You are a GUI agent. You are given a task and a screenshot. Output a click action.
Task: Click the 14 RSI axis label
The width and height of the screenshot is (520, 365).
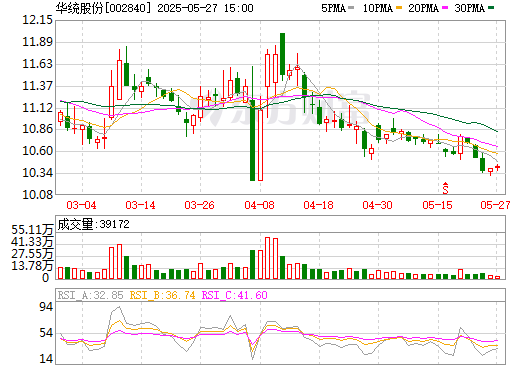pyautogui.click(x=46, y=359)
